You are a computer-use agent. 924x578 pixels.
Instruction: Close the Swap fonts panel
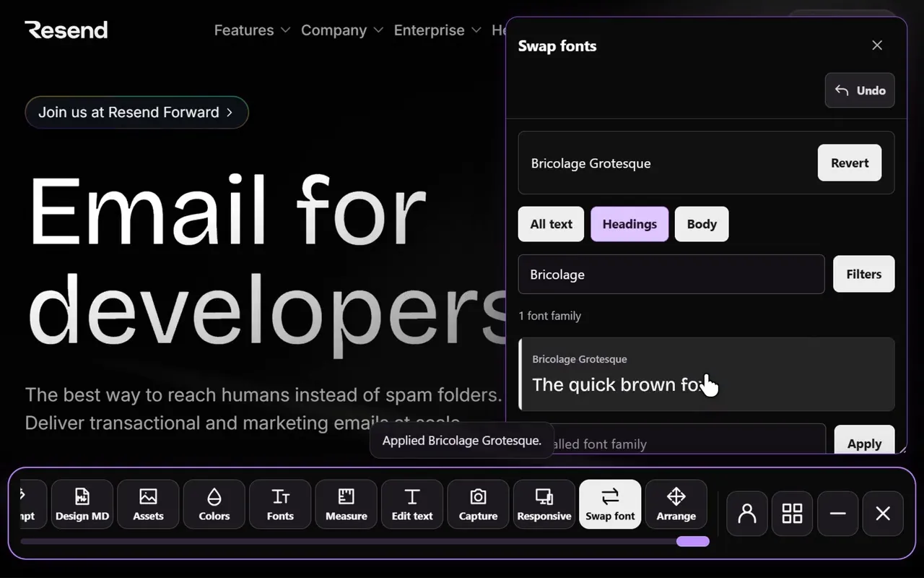click(x=877, y=46)
